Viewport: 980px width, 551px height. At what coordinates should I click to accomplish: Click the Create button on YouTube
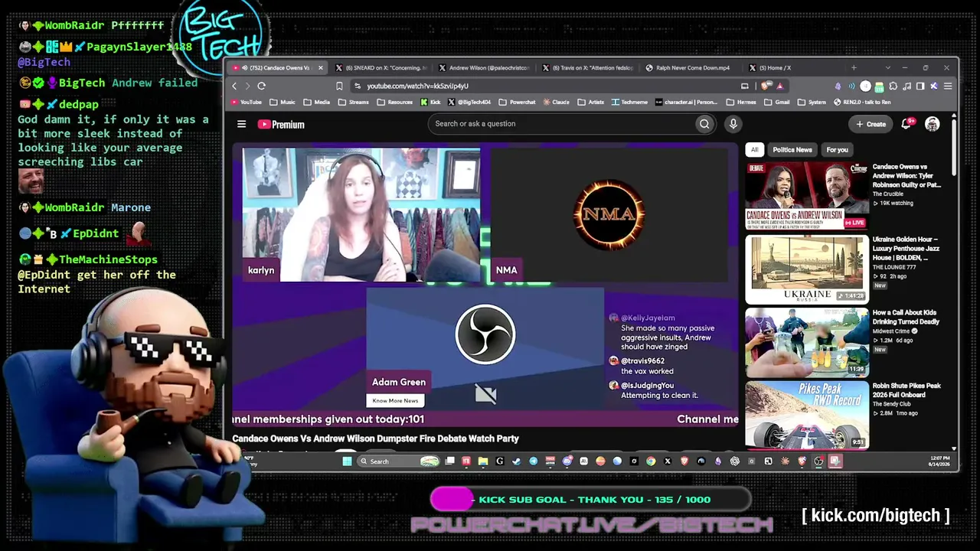tap(871, 124)
